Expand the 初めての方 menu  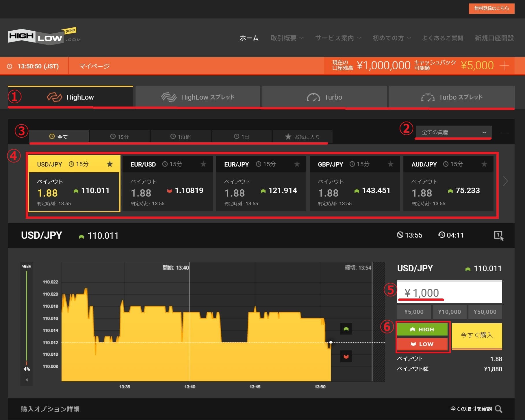[392, 38]
